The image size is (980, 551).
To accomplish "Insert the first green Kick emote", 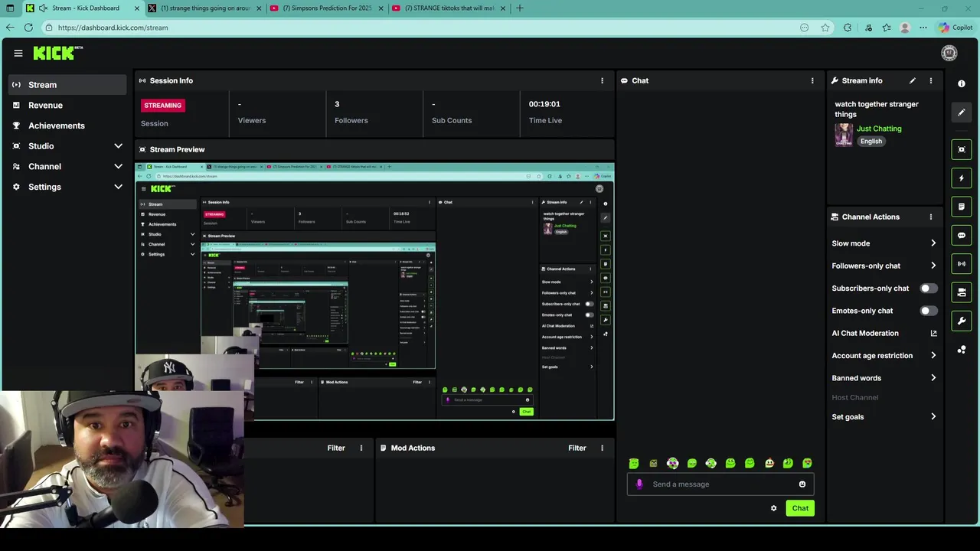I will (634, 463).
